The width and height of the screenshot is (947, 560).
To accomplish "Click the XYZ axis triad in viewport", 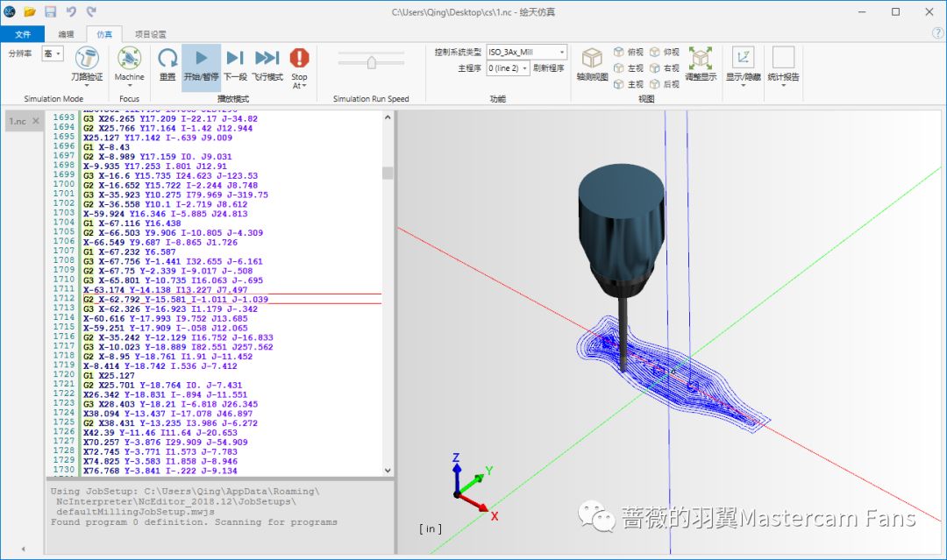I will pos(474,487).
